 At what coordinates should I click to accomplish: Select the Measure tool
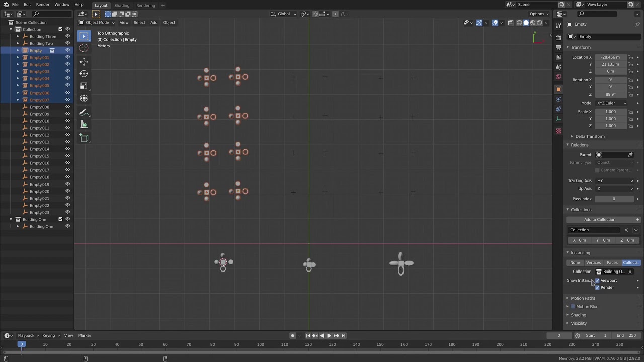84,125
